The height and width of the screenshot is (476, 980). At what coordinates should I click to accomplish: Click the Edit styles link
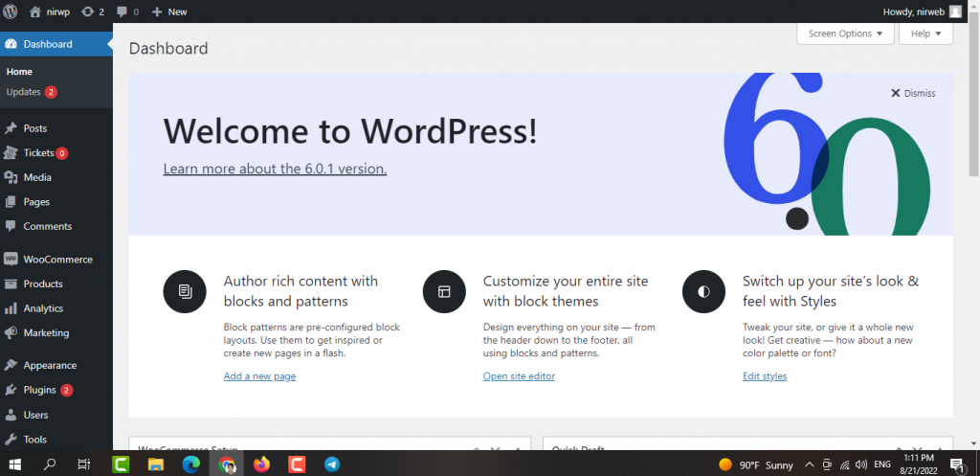(x=765, y=376)
